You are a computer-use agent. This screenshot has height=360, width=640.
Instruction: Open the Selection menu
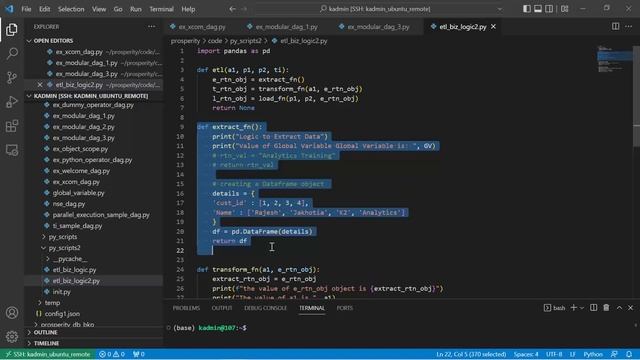tap(71, 9)
